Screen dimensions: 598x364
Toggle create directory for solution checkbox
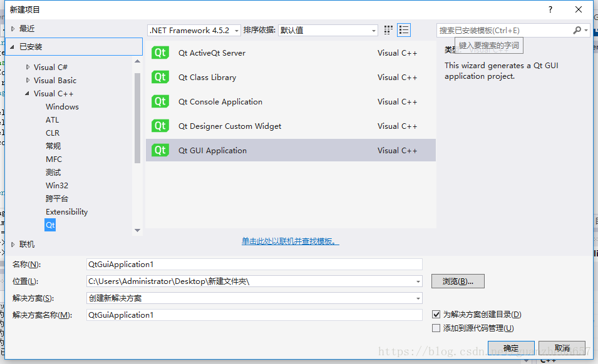point(436,315)
